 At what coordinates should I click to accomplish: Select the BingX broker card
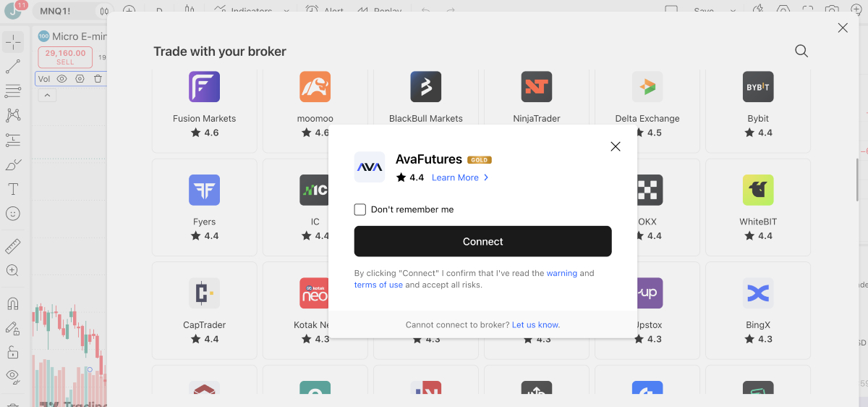pos(758,310)
